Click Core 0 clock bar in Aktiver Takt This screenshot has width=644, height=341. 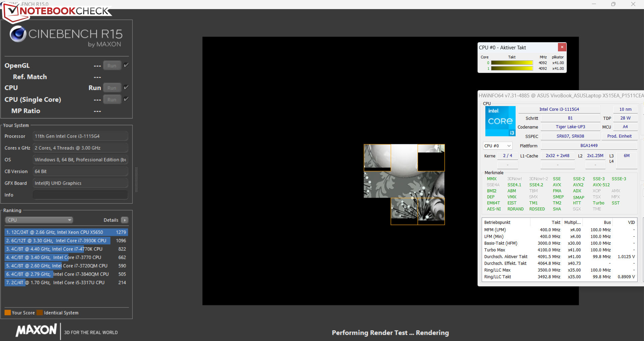[512, 63]
